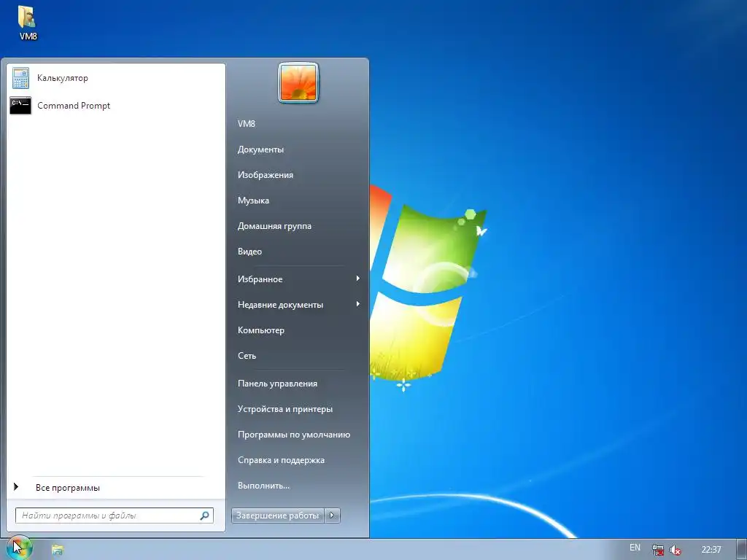This screenshot has height=560, width=747.
Task: Launch Command Prompt from its black icon
Action: tap(20, 106)
